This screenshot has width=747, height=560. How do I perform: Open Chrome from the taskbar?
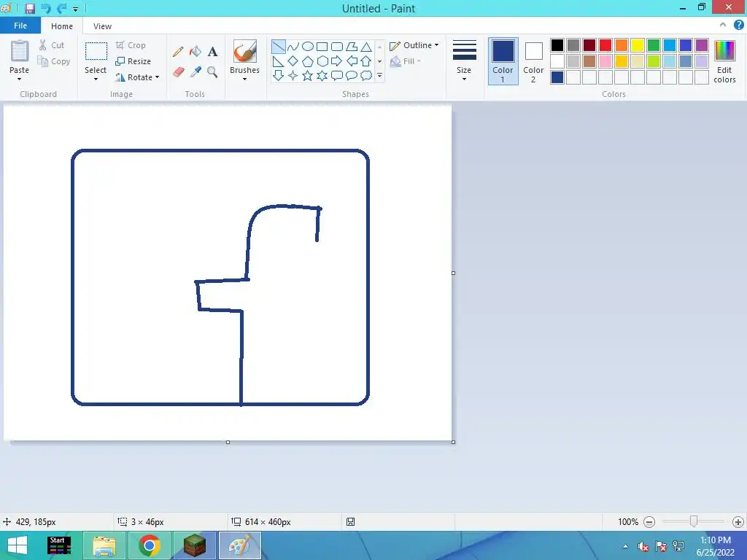click(149, 545)
